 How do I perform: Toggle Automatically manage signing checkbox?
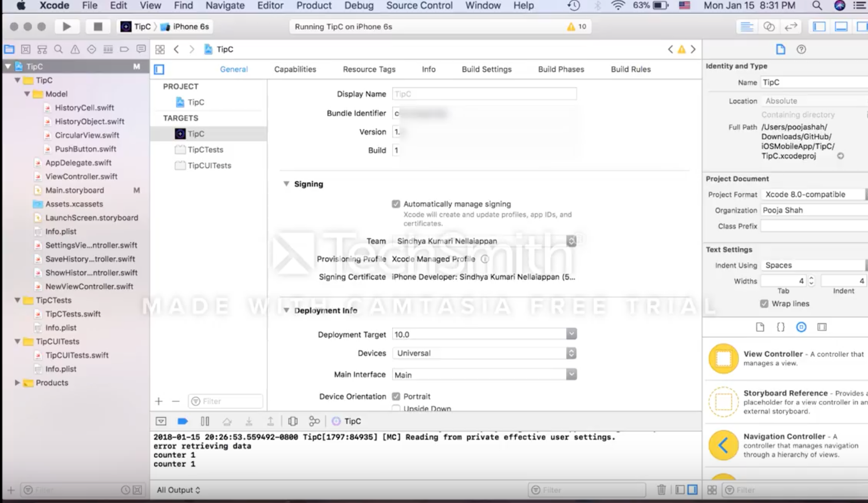pos(396,204)
